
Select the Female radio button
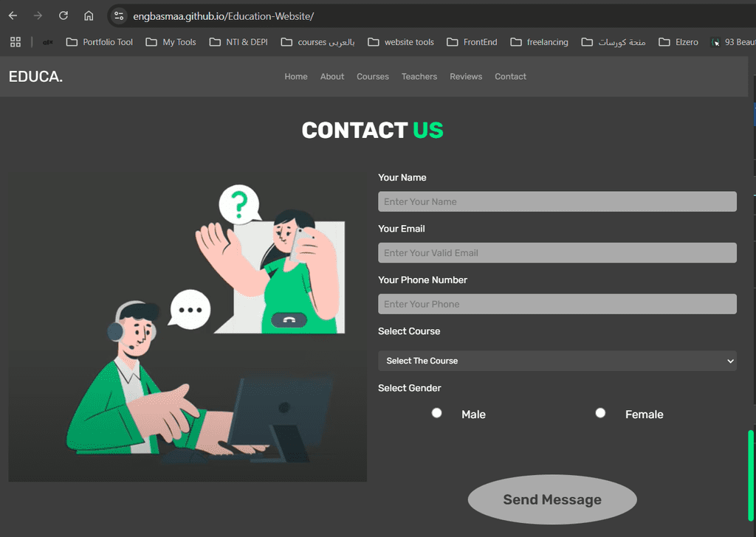(x=600, y=413)
